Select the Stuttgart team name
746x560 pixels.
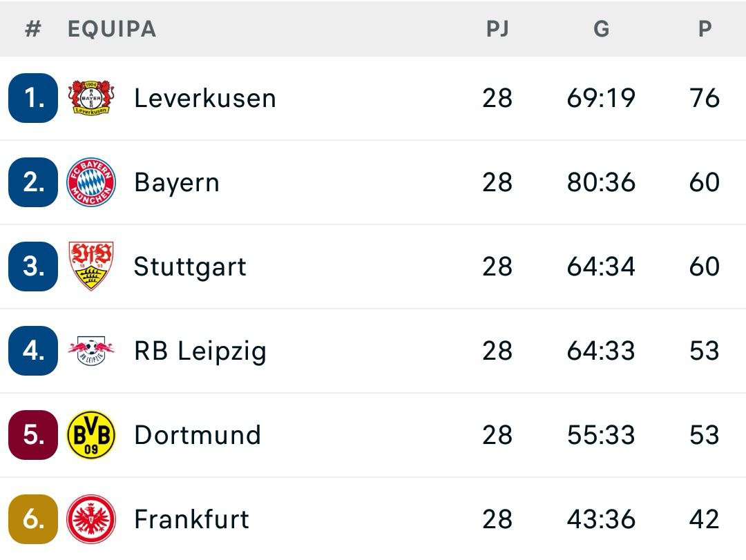click(x=190, y=267)
